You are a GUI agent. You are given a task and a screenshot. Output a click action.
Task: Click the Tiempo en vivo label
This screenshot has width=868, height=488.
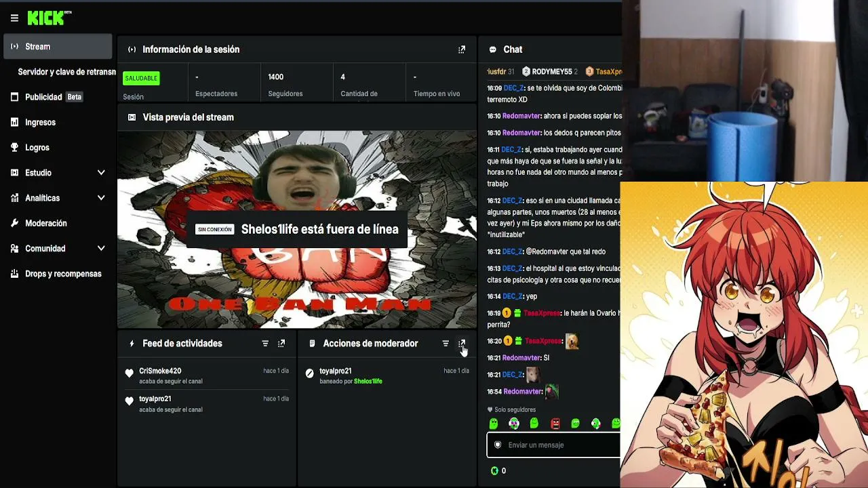[437, 94]
